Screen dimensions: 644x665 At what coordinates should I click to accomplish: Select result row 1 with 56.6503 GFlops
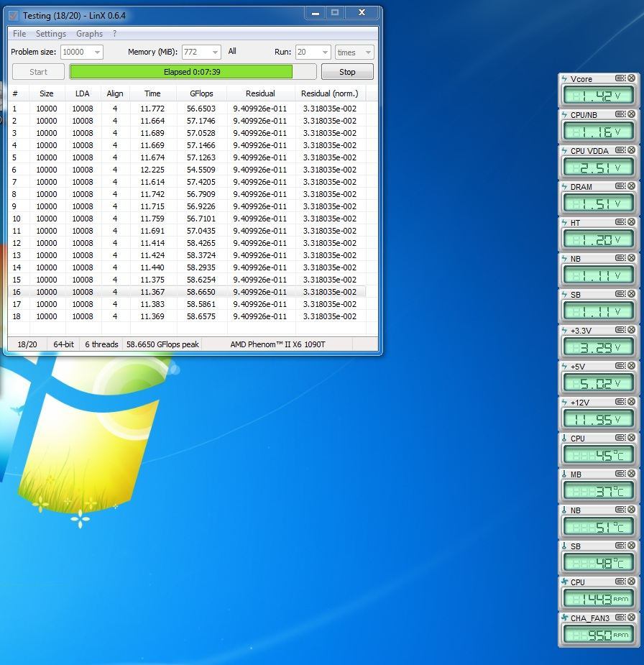tap(187, 109)
